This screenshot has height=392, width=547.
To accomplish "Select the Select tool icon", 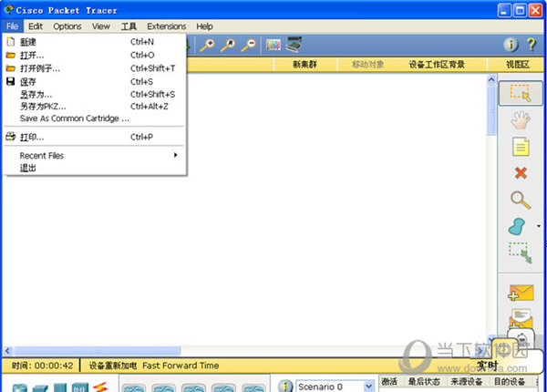I will pyautogui.click(x=521, y=93).
